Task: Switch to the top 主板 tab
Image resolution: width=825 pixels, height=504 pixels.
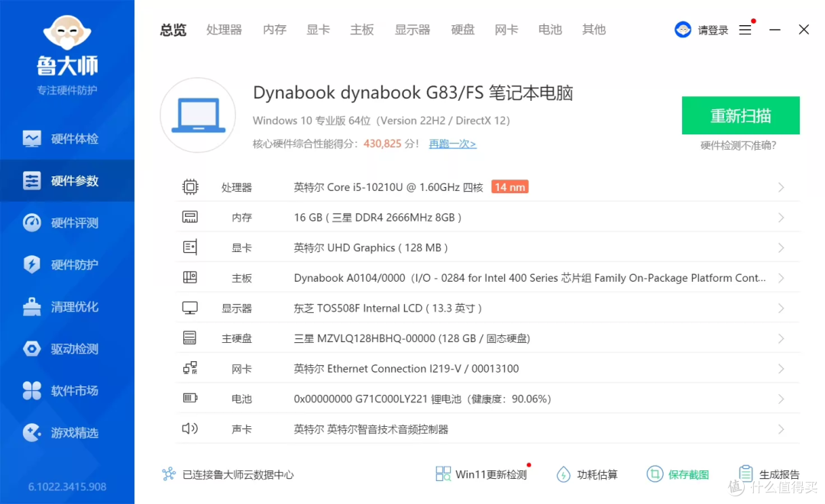Action: coord(362,30)
